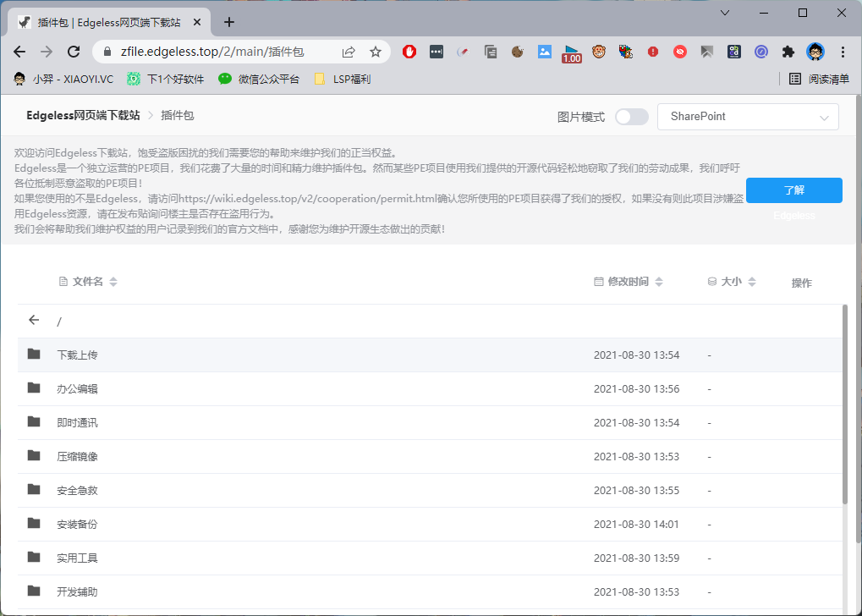Sort by 文件名 column arrows
Viewport: 862px width, 616px height.
(x=113, y=282)
